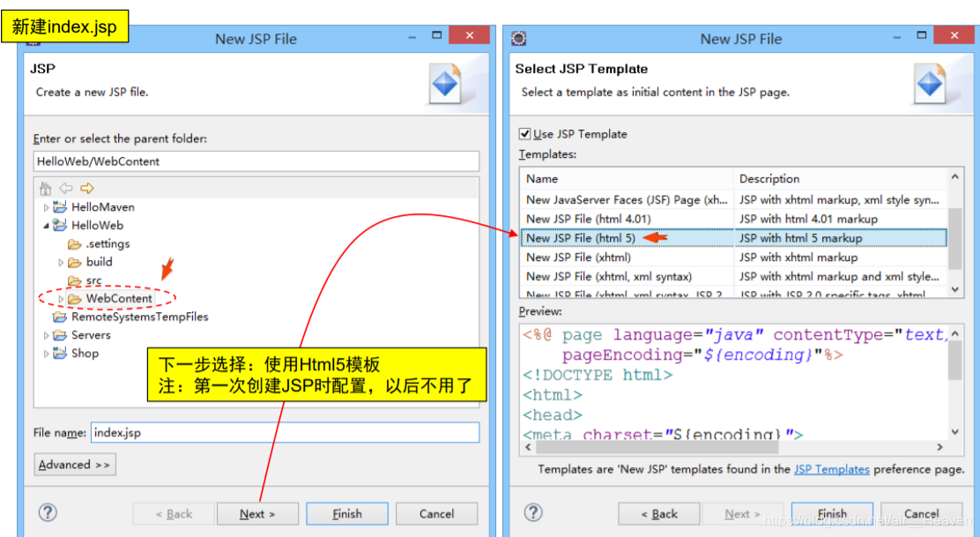
Task: Click the home icon in folder tree toolbar
Action: click(46, 188)
